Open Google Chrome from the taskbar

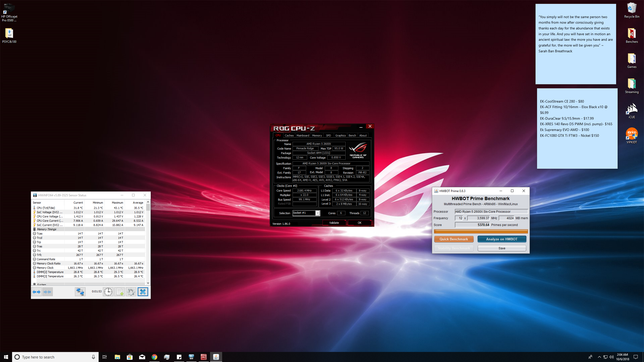coord(154,357)
